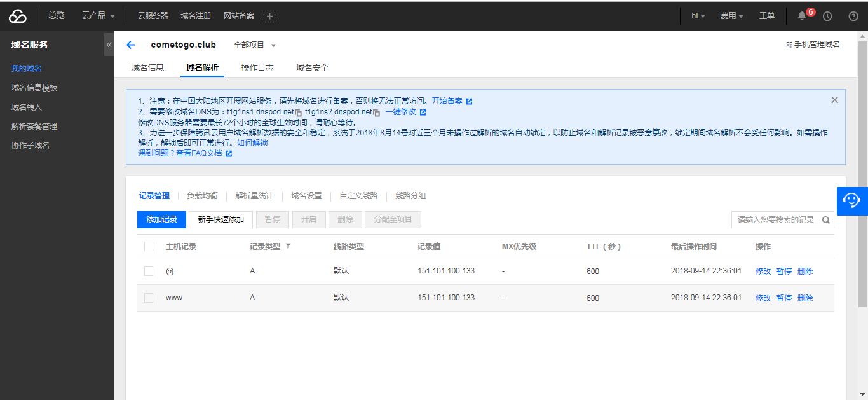Click the Tencent Cloud logo icon
This screenshot has width=868, height=400.
[x=18, y=16]
